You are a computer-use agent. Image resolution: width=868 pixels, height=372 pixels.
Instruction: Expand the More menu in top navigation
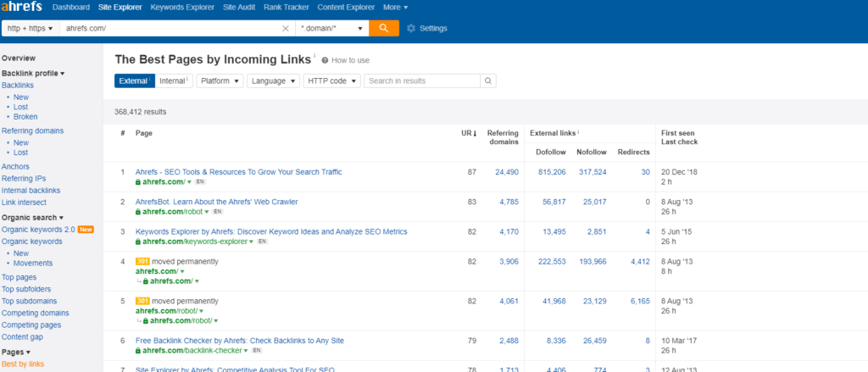click(x=395, y=7)
